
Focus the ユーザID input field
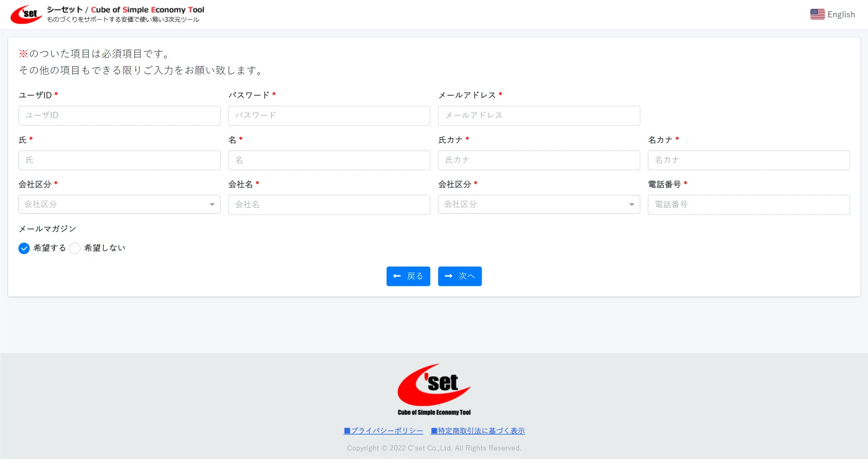pos(119,116)
